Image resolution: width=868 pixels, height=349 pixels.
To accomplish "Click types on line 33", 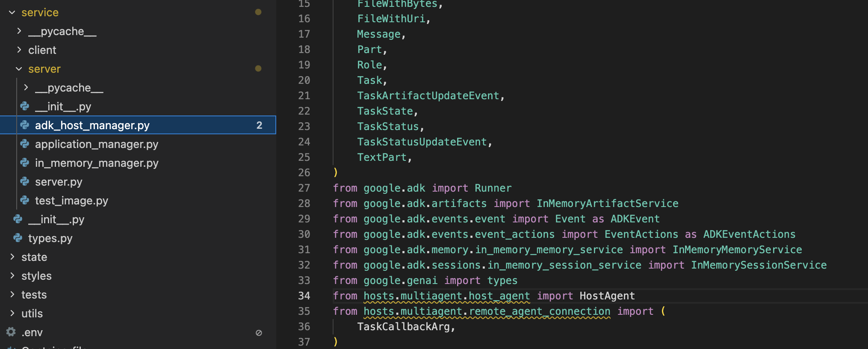I will pyautogui.click(x=502, y=280).
